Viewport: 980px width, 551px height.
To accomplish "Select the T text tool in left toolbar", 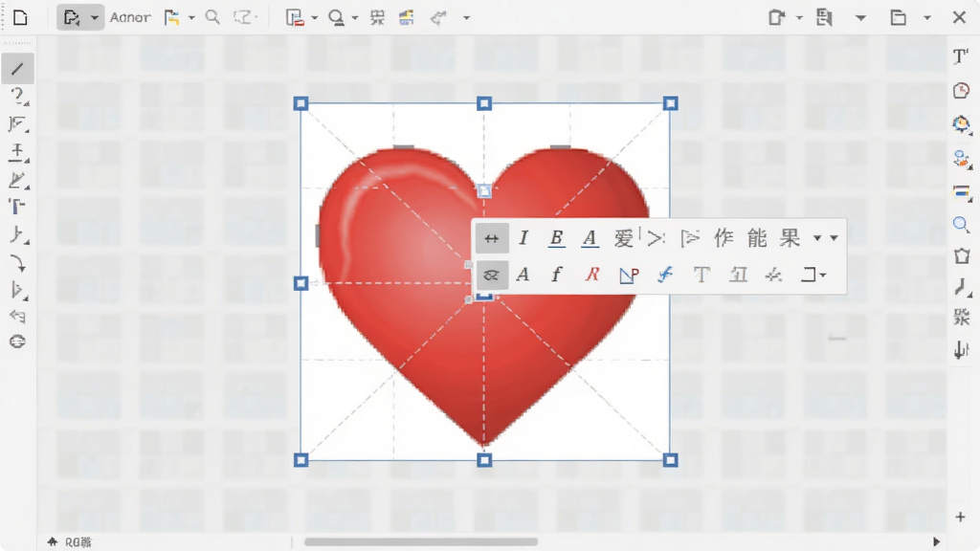I will pos(17,207).
